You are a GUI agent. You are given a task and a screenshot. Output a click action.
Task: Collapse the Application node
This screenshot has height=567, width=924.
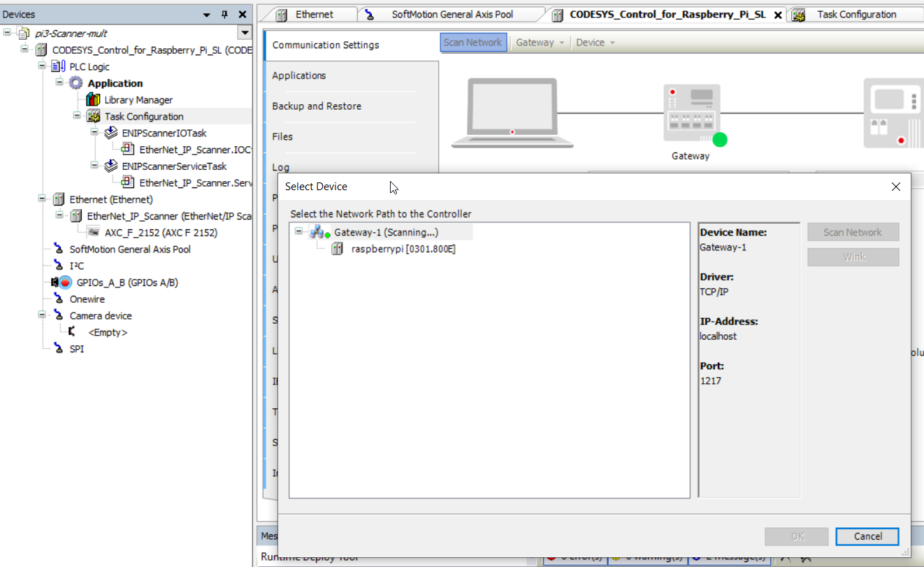59,82
